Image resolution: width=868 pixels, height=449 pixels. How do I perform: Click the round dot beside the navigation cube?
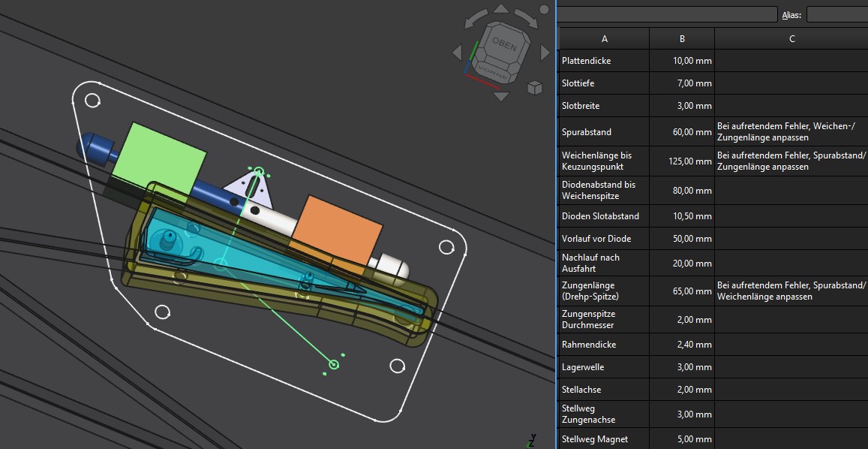pos(544,10)
